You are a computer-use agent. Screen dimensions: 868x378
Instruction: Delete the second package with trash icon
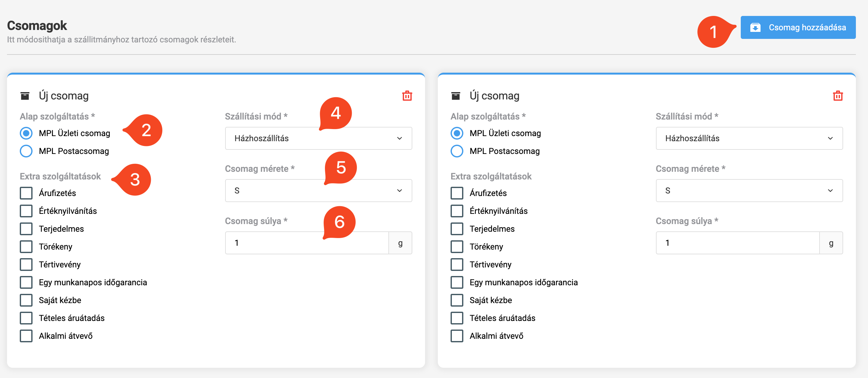coord(837,96)
